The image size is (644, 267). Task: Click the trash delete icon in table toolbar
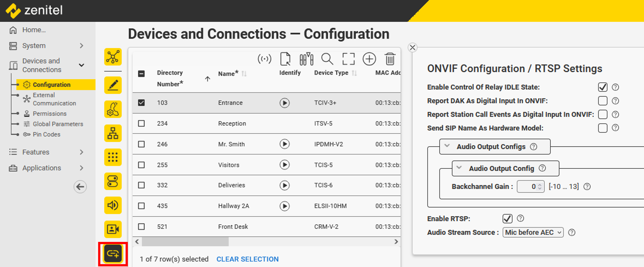[x=389, y=59]
